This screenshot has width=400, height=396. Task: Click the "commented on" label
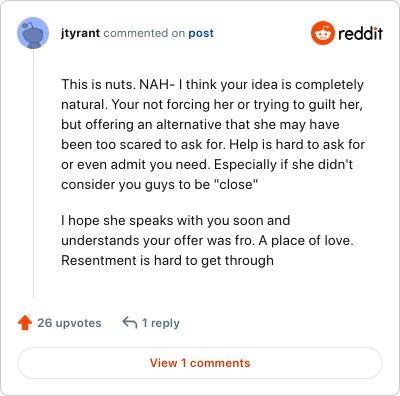[x=144, y=33]
